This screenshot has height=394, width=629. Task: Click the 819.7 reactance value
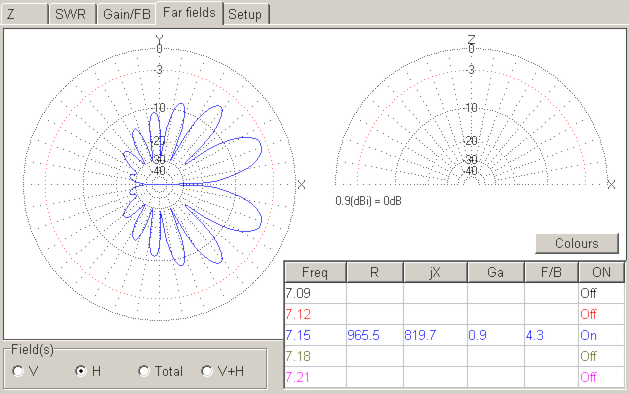[x=435, y=335]
